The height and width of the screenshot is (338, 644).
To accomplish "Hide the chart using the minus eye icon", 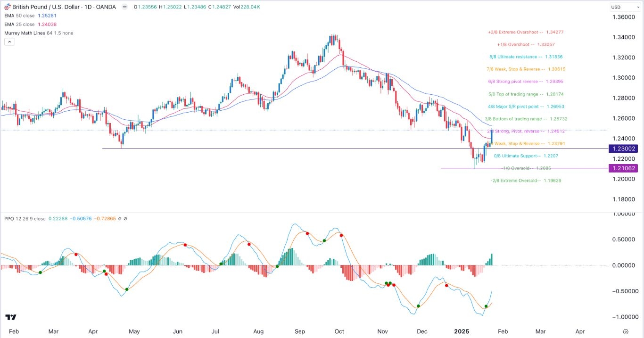I will (124, 7).
